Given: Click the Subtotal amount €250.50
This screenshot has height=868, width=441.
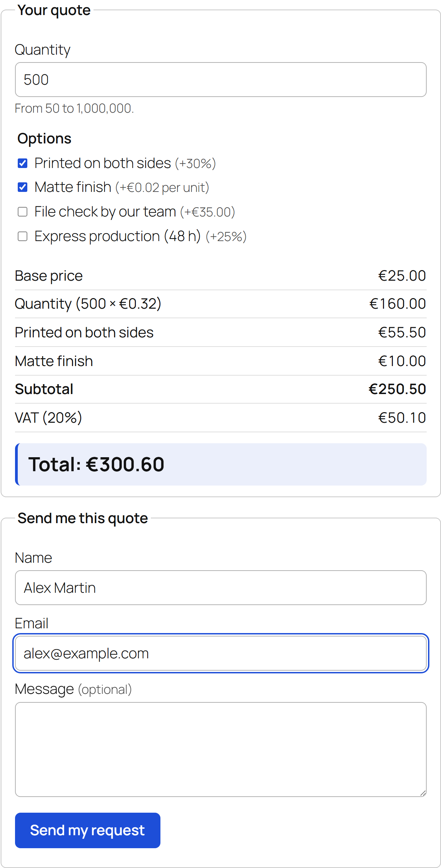Looking at the screenshot, I should tap(397, 389).
